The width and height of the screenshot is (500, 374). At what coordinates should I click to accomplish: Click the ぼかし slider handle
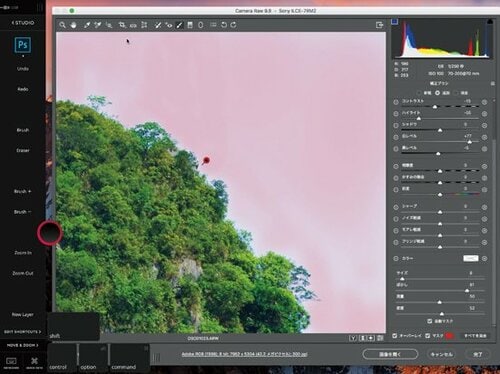tap(467, 290)
